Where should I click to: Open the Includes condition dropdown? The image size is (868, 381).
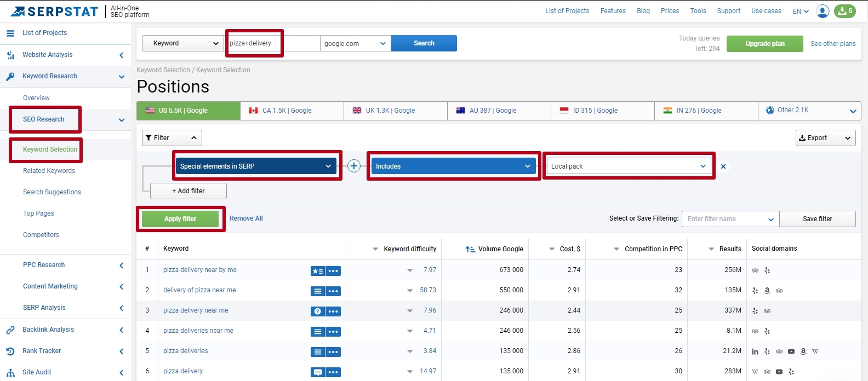(x=453, y=166)
